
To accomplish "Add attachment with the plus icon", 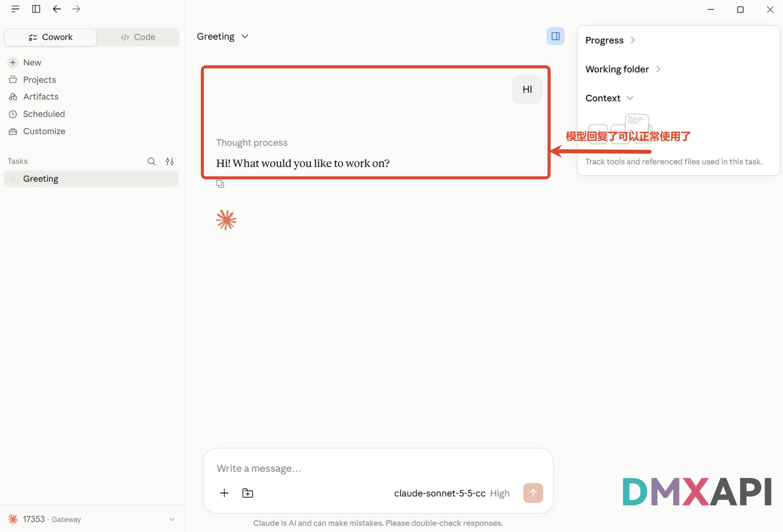I will (224, 493).
